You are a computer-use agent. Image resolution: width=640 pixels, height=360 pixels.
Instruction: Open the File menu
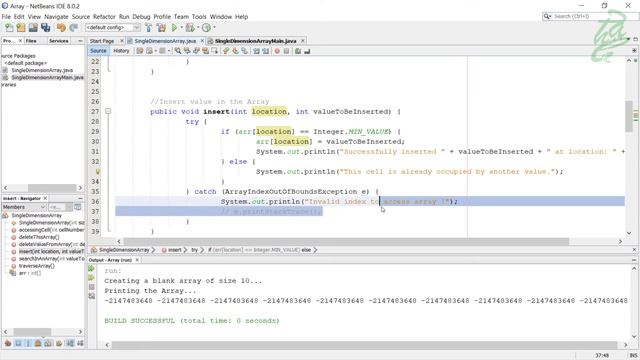(6, 17)
